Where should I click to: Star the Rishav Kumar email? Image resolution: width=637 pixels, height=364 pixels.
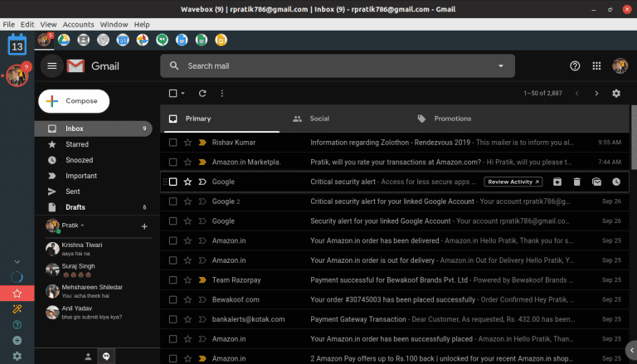(187, 143)
